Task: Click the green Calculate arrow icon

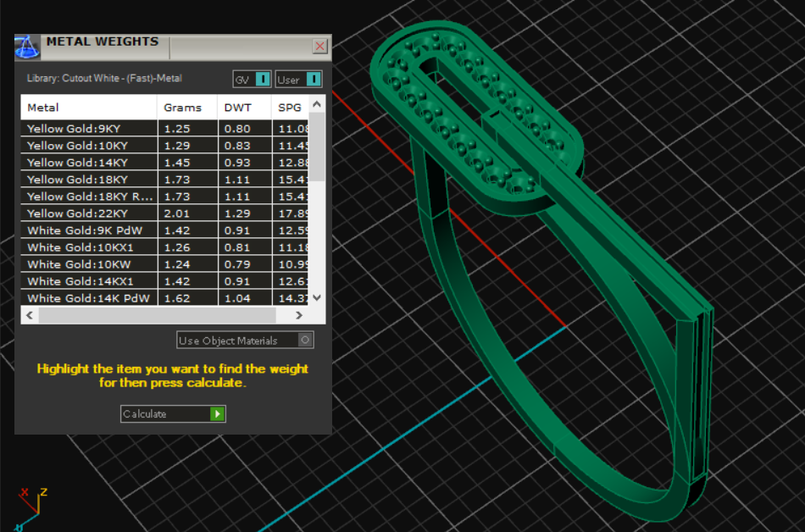Action: click(x=217, y=414)
